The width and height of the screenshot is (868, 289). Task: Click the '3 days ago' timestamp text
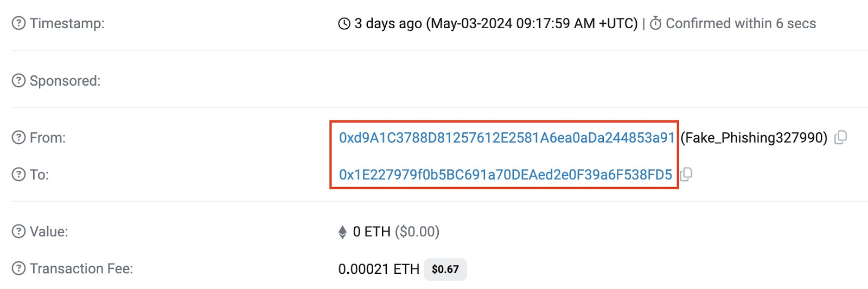[x=388, y=24]
